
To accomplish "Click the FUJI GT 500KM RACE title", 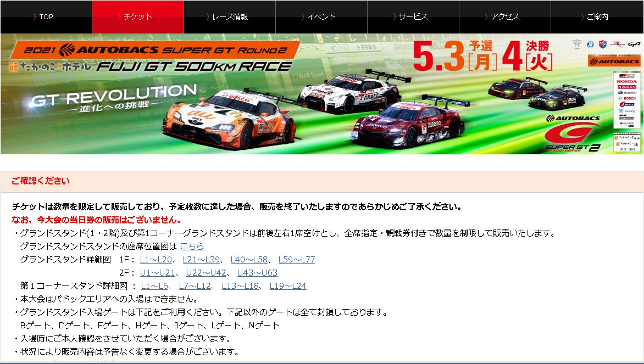I will click(x=195, y=66).
